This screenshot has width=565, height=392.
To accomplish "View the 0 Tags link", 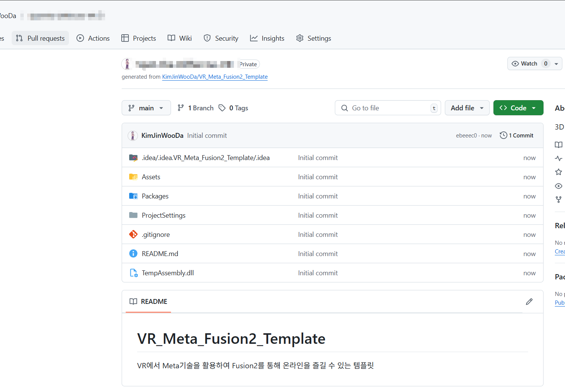I will pos(234,108).
